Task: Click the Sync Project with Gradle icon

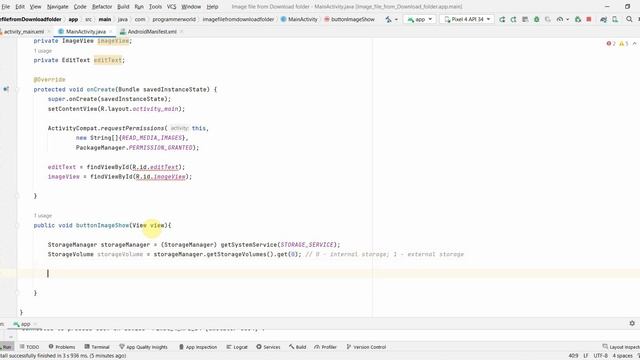Action: click(x=603, y=19)
